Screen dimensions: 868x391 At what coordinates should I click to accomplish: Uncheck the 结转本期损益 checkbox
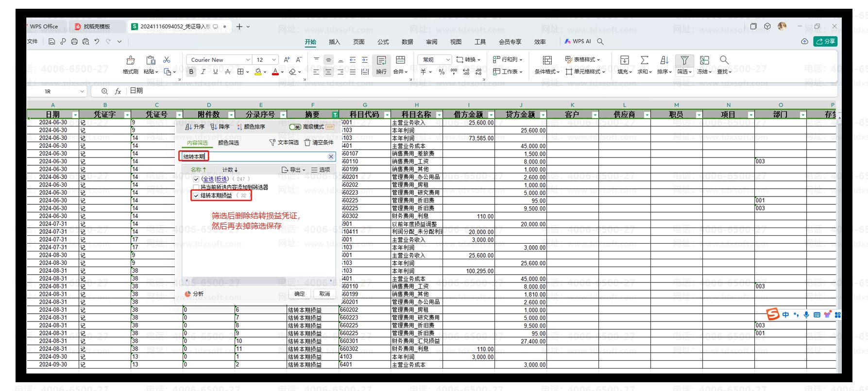click(x=196, y=195)
